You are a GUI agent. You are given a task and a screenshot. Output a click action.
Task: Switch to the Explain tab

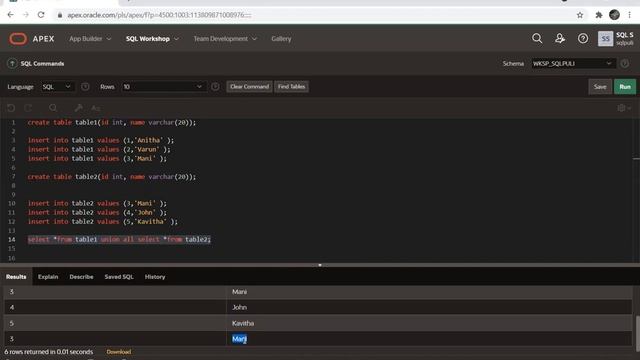(x=48, y=277)
